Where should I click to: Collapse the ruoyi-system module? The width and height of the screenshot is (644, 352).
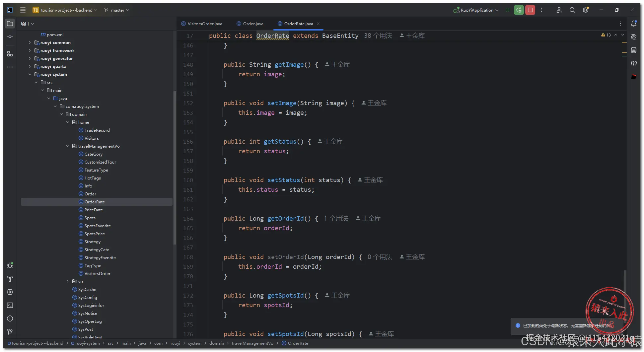[x=30, y=74]
